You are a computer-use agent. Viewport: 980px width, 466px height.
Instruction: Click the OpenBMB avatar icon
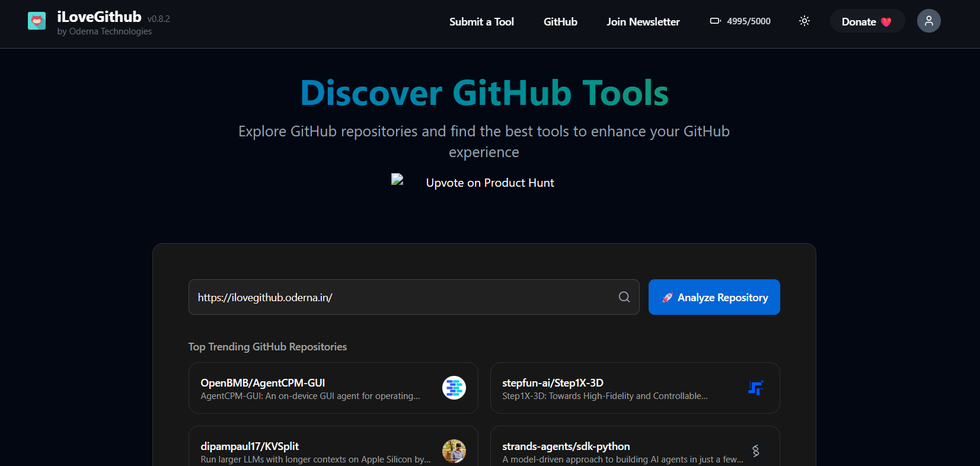[x=454, y=388]
